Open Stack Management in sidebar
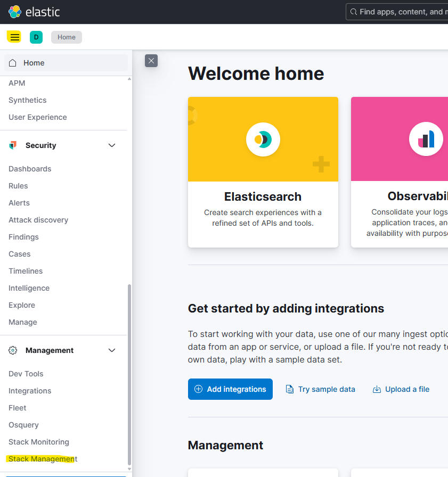This screenshot has width=448, height=477. 43,459
